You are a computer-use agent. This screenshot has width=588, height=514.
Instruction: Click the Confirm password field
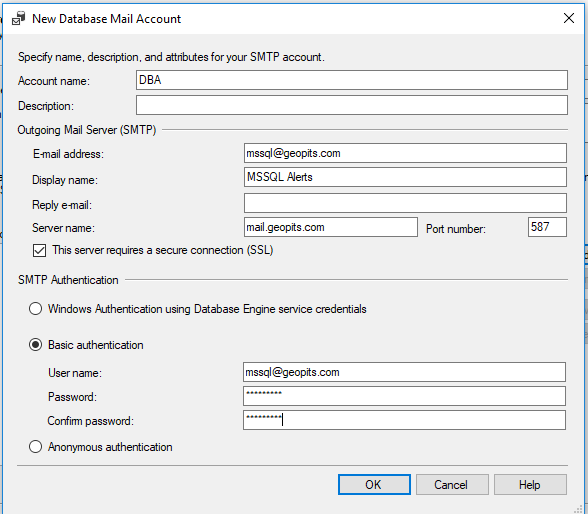tap(404, 420)
